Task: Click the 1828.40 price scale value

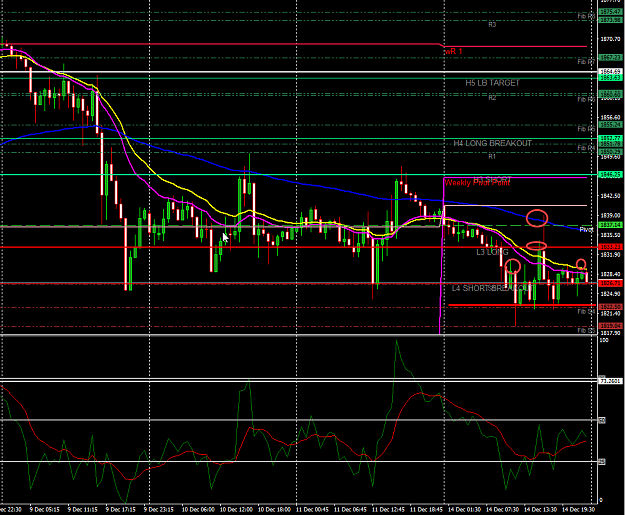Action: [610, 274]
